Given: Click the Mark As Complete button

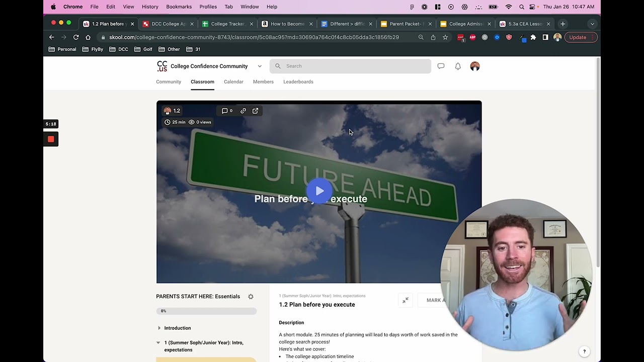Looking at the screenshot, I should (436, 300).
